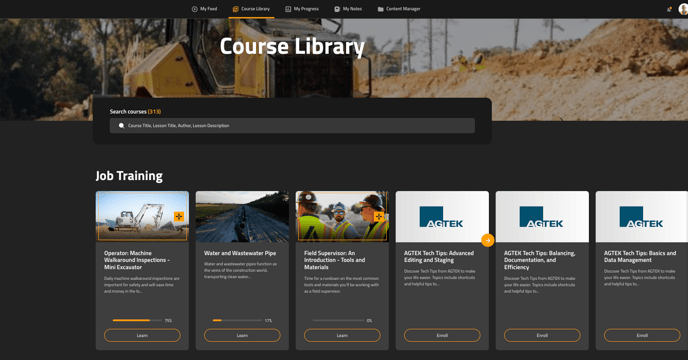Screen dimensions: 688x360
Task: Open the My Feed tab
Action: [x=204, y=9]
